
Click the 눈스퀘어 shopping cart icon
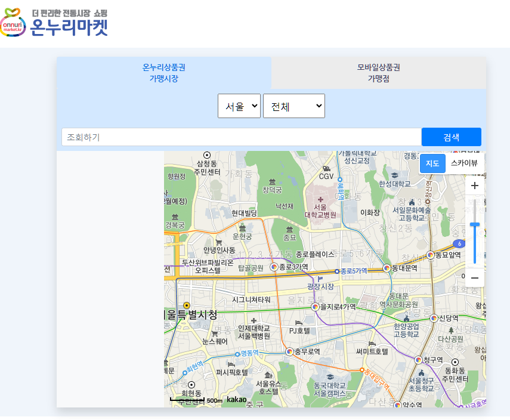coord(215,333)
